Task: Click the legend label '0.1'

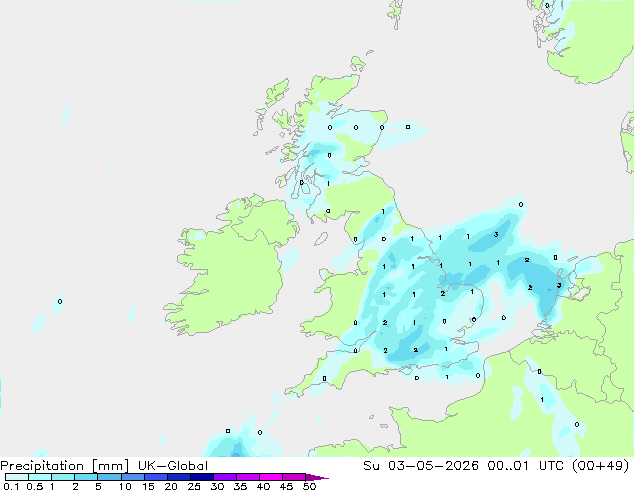Action: 11,486
